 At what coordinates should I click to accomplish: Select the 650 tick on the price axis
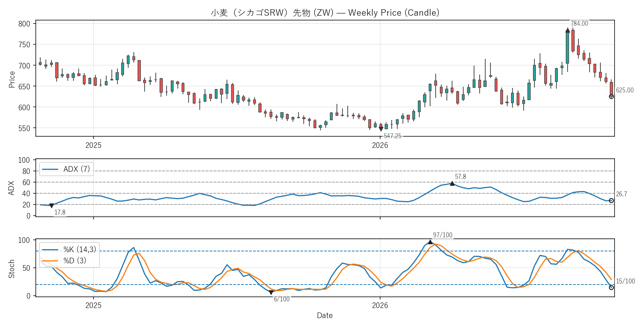(24, 86)
